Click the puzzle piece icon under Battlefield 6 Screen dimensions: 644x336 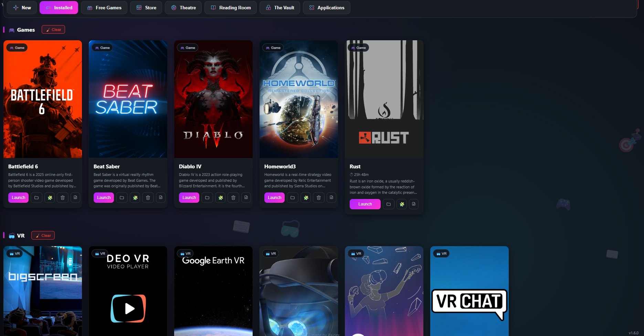coord(50,198)
